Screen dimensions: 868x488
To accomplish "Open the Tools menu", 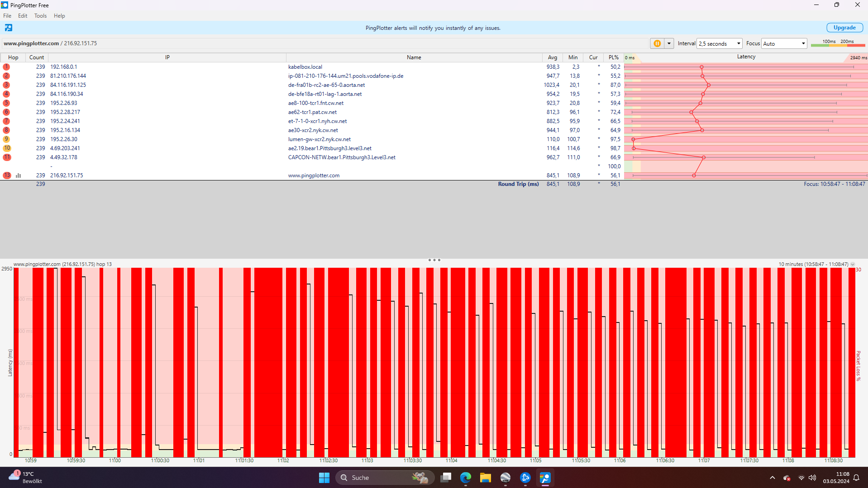I will (40, 16).
